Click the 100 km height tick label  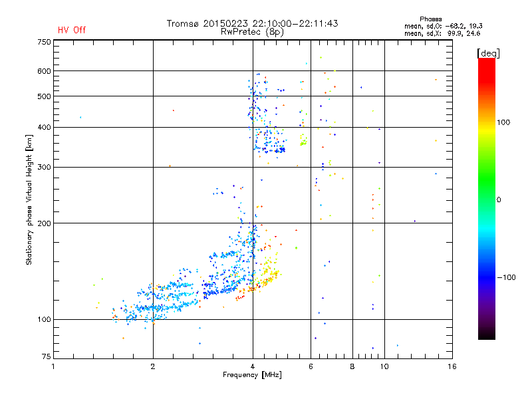(x=44, y=320)
